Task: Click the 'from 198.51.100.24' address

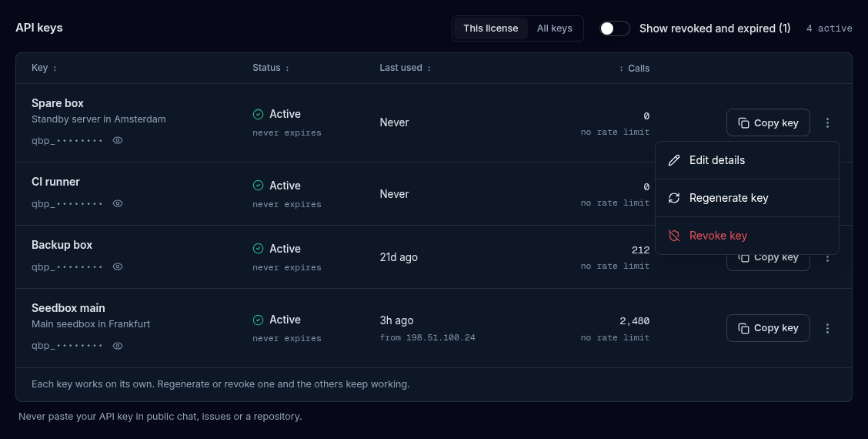Action: point(427,337)
